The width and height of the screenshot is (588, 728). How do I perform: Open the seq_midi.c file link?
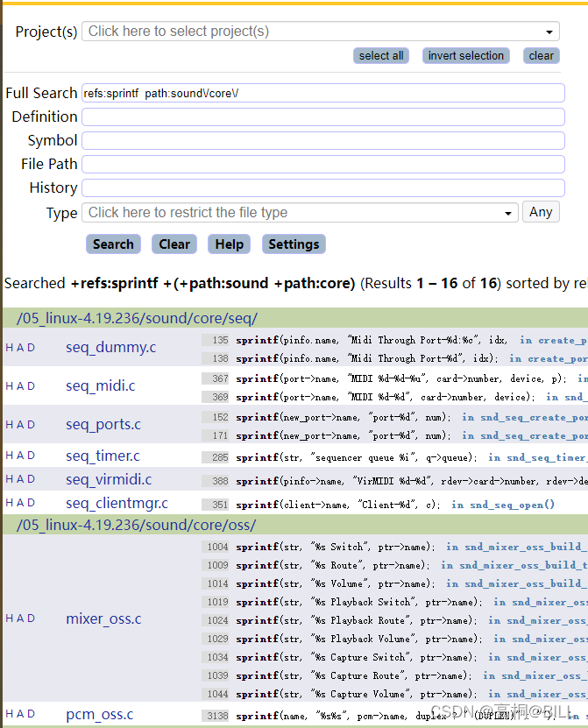click(100, 385)
